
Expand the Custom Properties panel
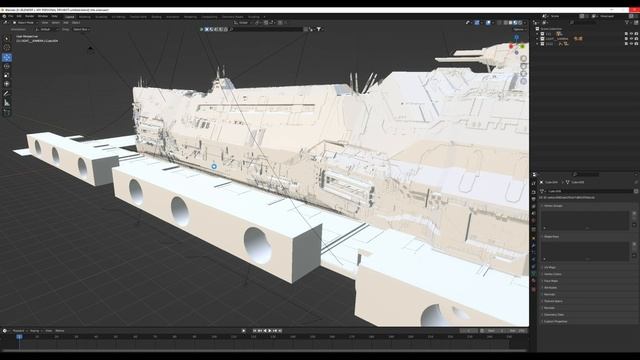pos(556,321)
